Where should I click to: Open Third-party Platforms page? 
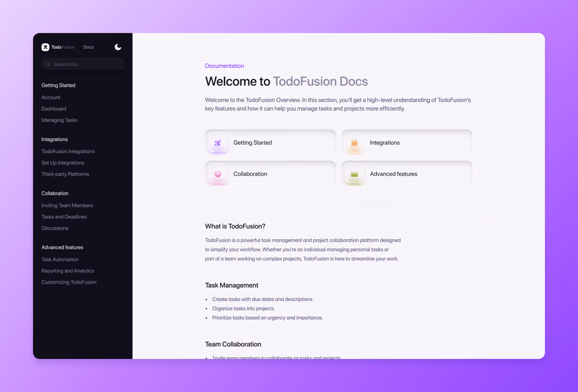65,174
